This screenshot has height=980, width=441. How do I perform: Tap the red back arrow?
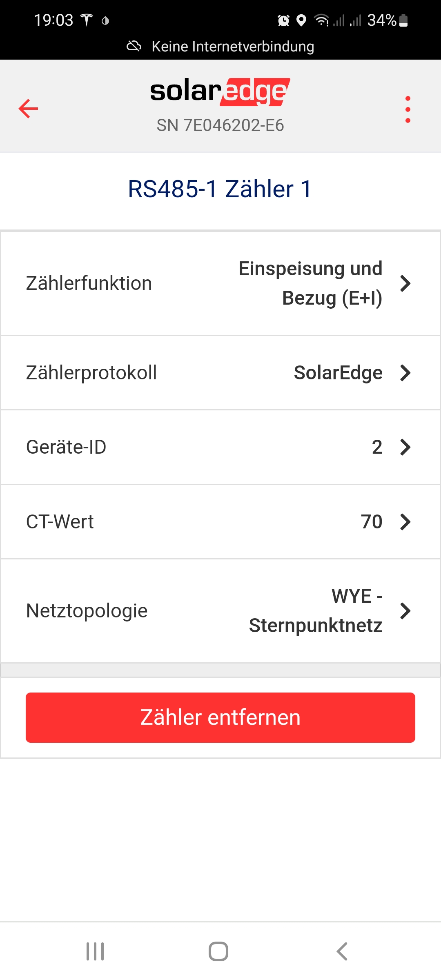click(x=28, y=109)
